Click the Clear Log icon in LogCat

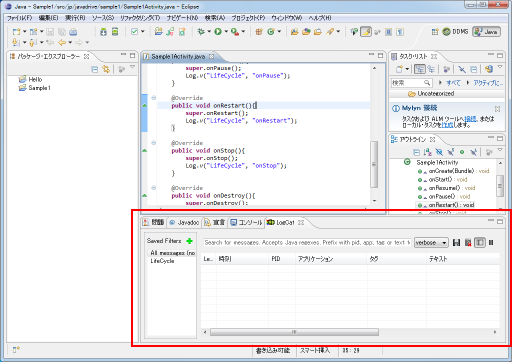(468, 243)
